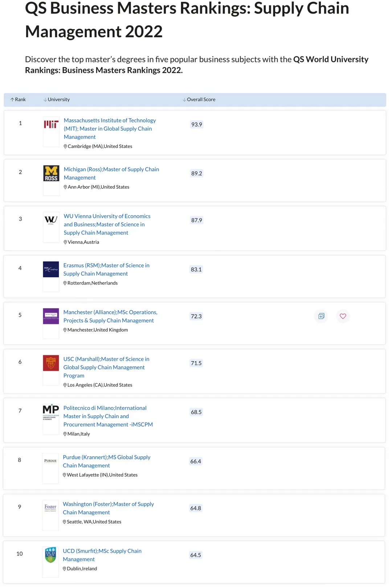Image resolution: width=392 pixels, height=587 pixels.
Task: Click the Manchester Alliance purple logo
Action: 51,316
